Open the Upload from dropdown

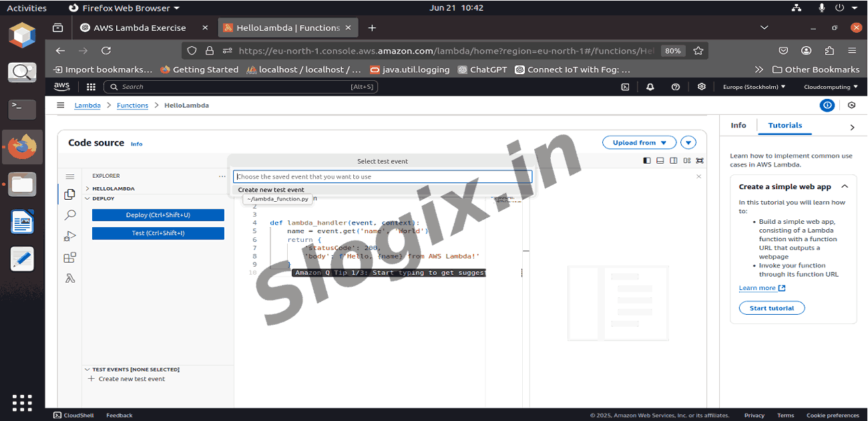coord(639,142)
